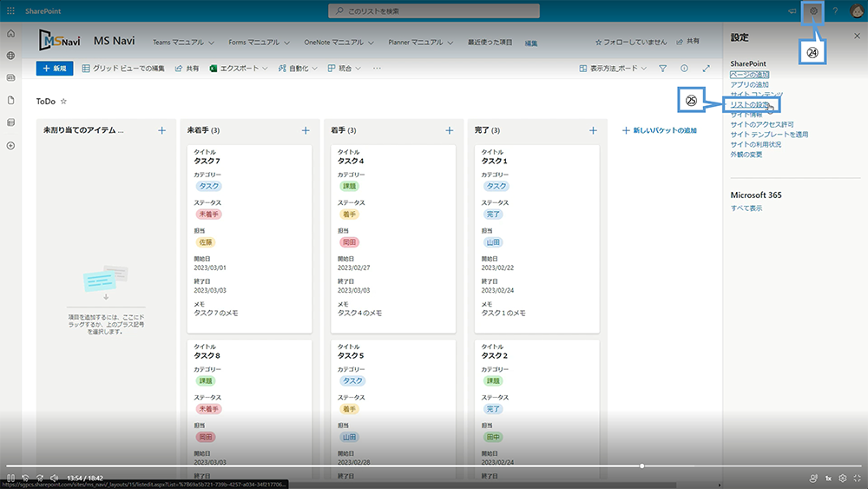
Task: Add an item to the 未着手 bucket
Action: point(306,130)
